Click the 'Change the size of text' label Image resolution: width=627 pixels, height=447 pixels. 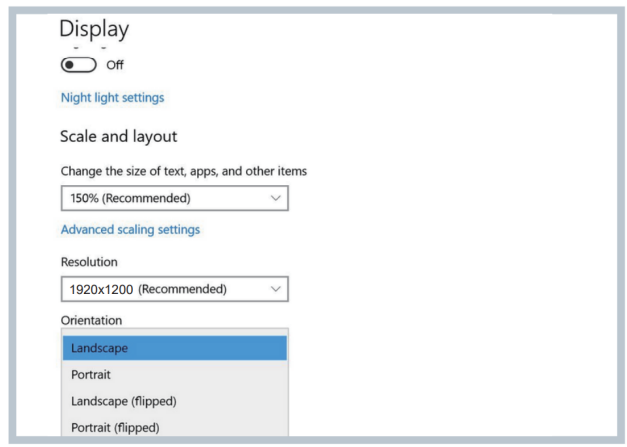[x=183, y=171]
